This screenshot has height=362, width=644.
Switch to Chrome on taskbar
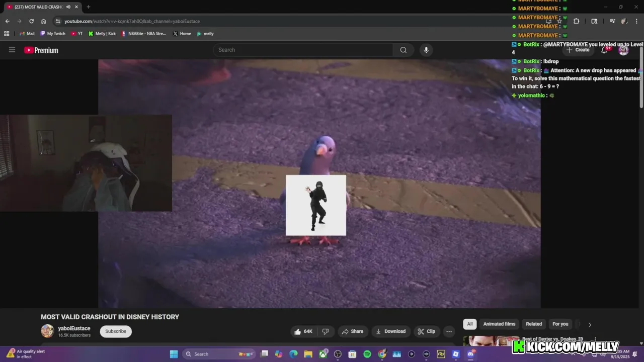382,354
